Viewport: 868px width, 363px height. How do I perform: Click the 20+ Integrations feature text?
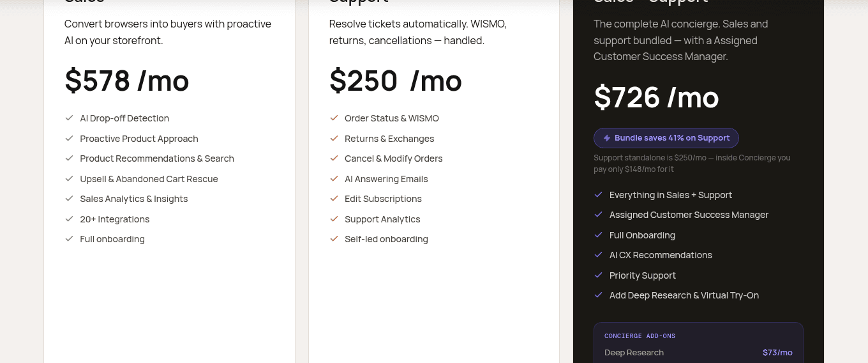(115, 219)
